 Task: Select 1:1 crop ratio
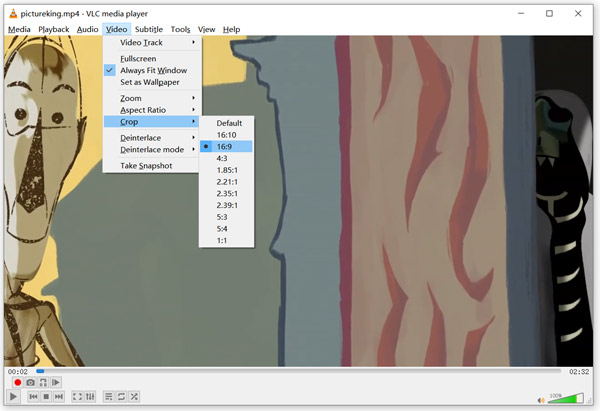(226, 241)
